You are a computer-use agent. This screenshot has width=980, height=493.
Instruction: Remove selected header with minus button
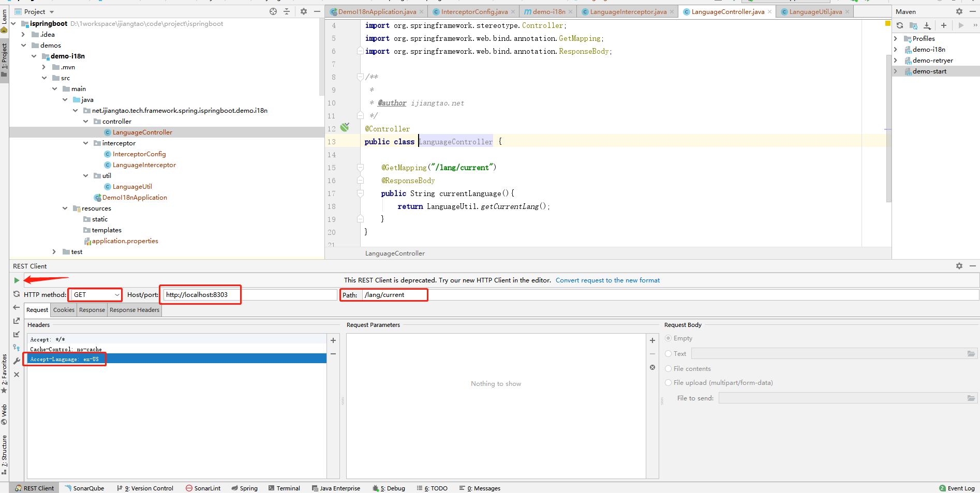click(333, 354)
